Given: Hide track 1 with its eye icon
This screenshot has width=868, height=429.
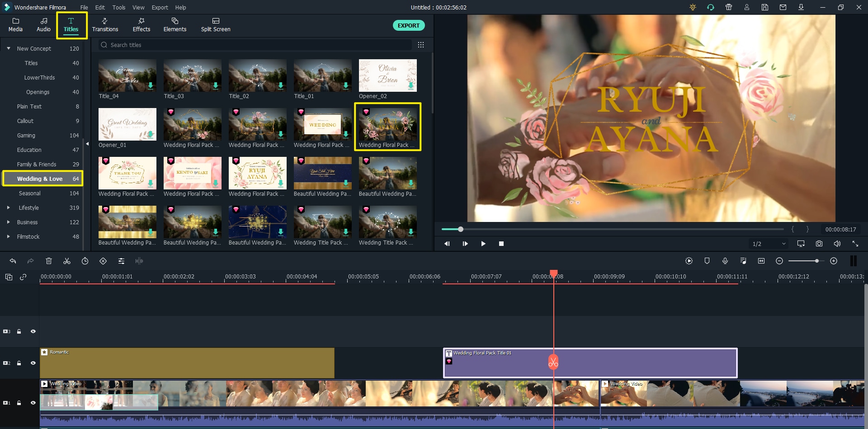Looking at the screenshot, I should coord(33,403).
